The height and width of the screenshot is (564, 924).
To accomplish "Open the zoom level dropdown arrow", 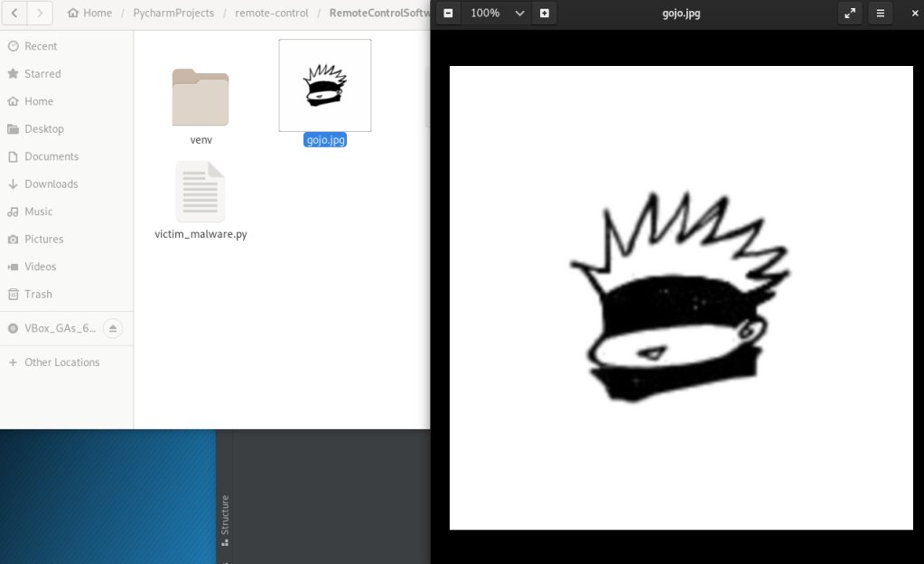I will [x=519, y=14].
